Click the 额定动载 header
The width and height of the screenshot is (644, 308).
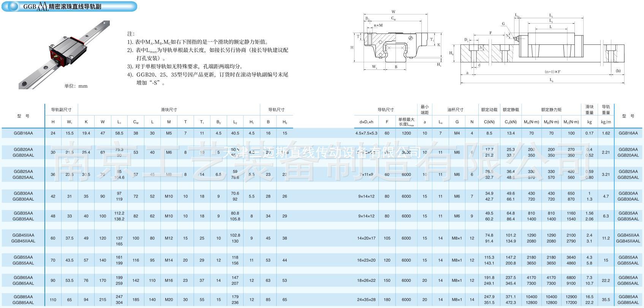pyautogui.click(x=489, y=110)
